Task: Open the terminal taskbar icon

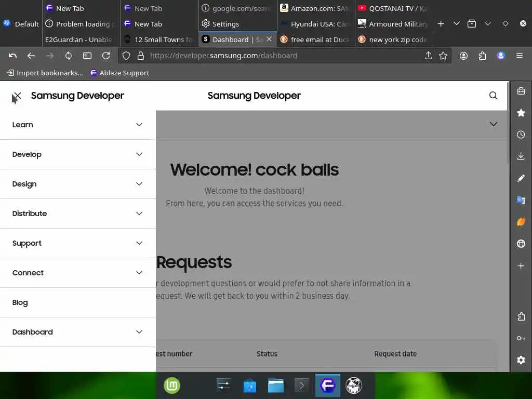Action: (302, 386)
